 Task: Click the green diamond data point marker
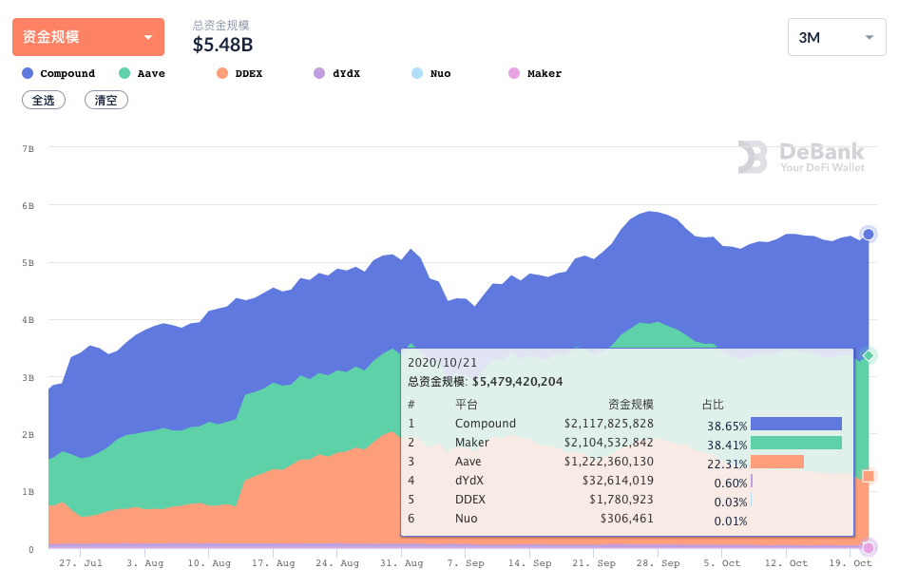pos(869,355)
